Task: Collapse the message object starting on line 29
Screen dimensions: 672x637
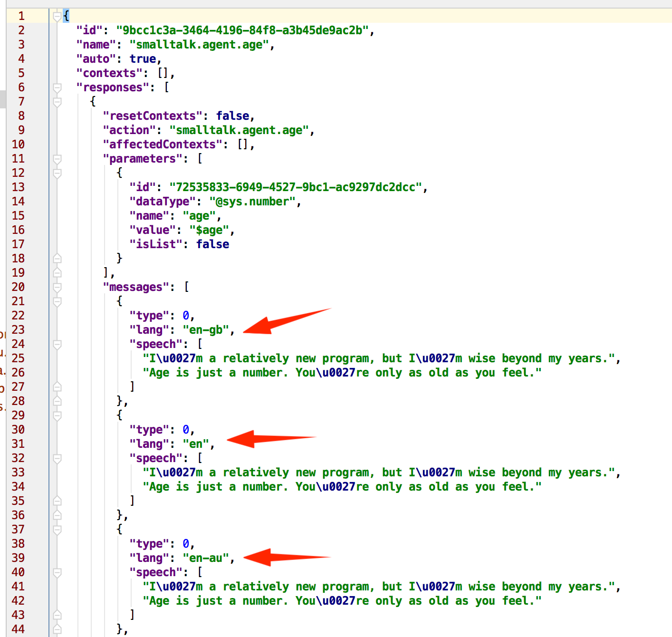Action: coord(57,415)
